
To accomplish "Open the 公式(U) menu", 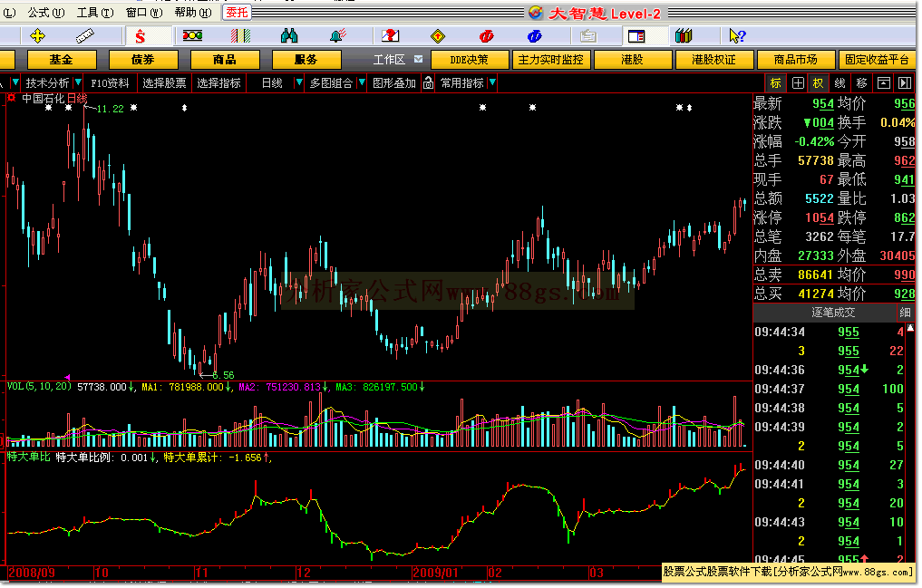I will 46,13.
